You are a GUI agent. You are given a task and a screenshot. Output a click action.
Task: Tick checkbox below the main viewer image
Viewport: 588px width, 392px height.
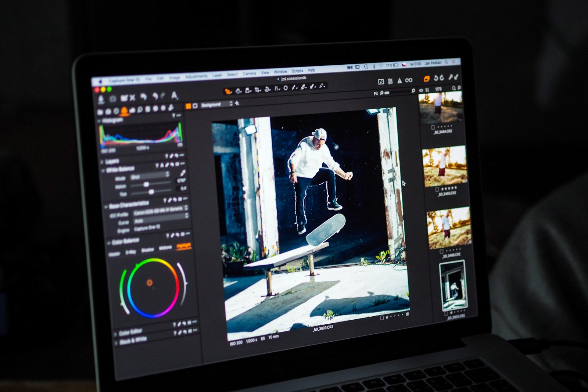point(382,318)
